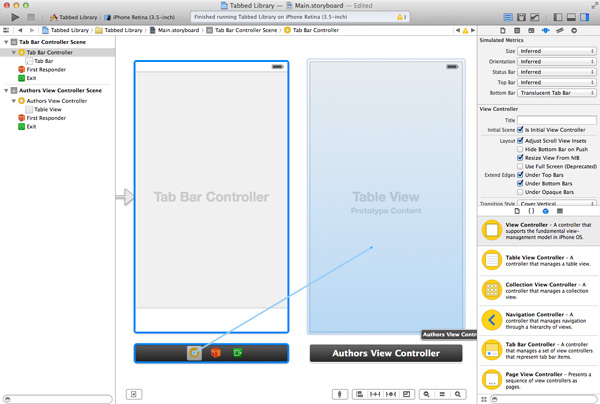Run the project with the Play button
This screenshot has width=600, height=404.
[15, 17]
